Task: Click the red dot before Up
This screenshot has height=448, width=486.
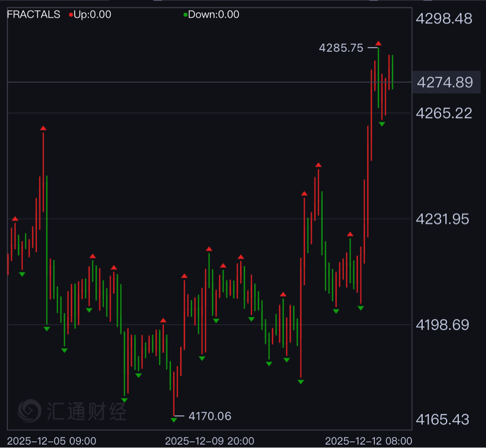Action: coord(71,15)
